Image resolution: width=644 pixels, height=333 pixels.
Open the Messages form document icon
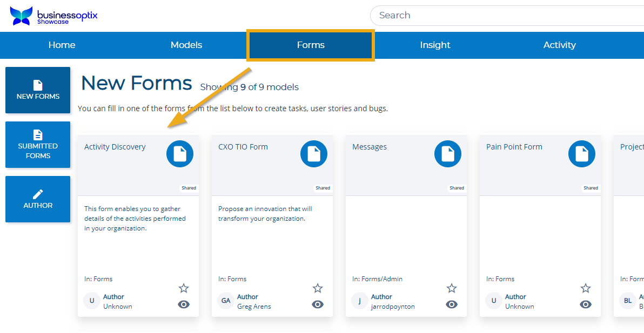[x=447, y=154]
